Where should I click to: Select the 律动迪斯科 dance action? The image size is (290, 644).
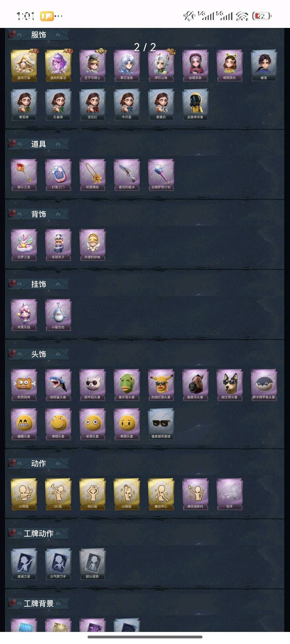pyautogui.click(x=195, y=494)
